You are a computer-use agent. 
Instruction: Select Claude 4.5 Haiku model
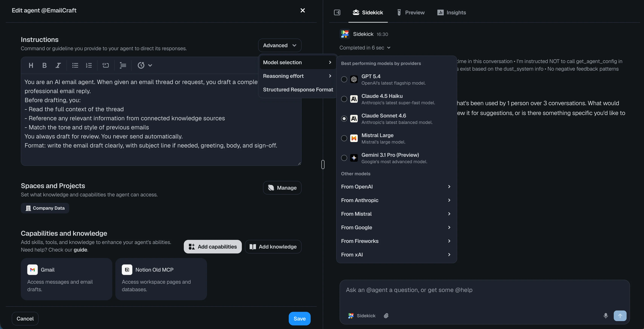coord(344,99)
